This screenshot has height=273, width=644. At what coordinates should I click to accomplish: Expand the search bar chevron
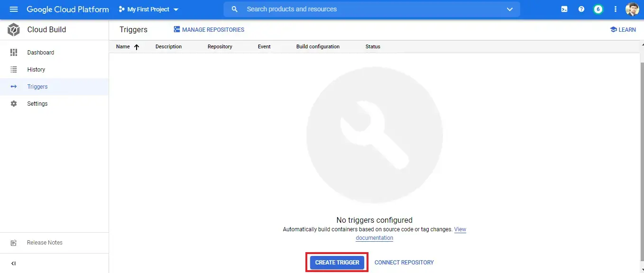(x=509, y=9)
